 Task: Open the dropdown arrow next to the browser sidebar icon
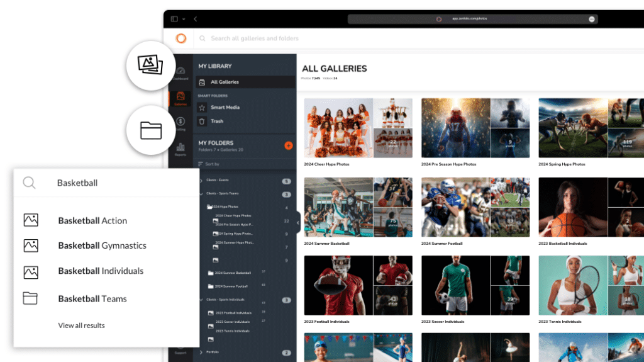point(184,19)
